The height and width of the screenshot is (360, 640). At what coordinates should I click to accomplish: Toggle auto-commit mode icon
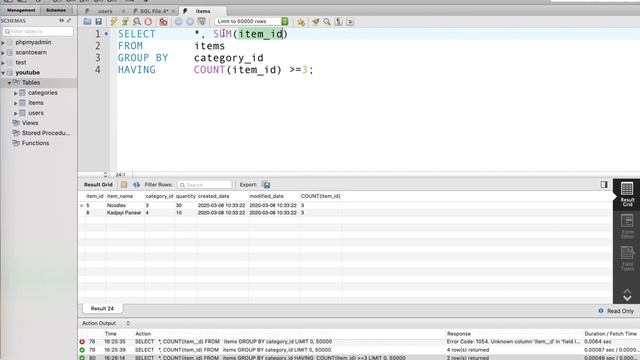[x=202, y=21]
